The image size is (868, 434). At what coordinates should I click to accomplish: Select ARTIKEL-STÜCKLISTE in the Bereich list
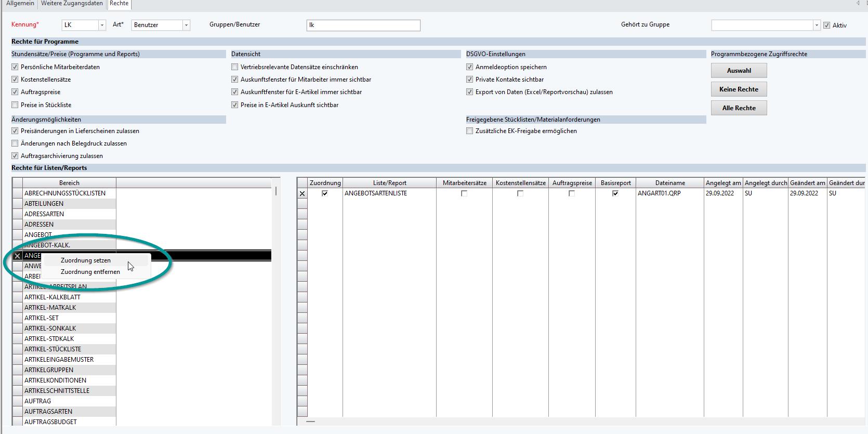pos(53,349)
